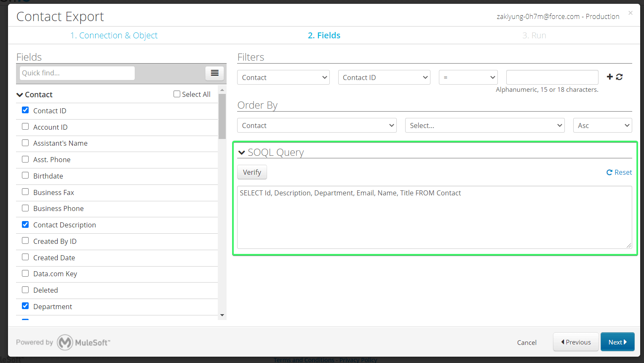Viewport: 644px width, 363px height.
Task: Open the field list view options icon
Action: (x=214, y=73)
